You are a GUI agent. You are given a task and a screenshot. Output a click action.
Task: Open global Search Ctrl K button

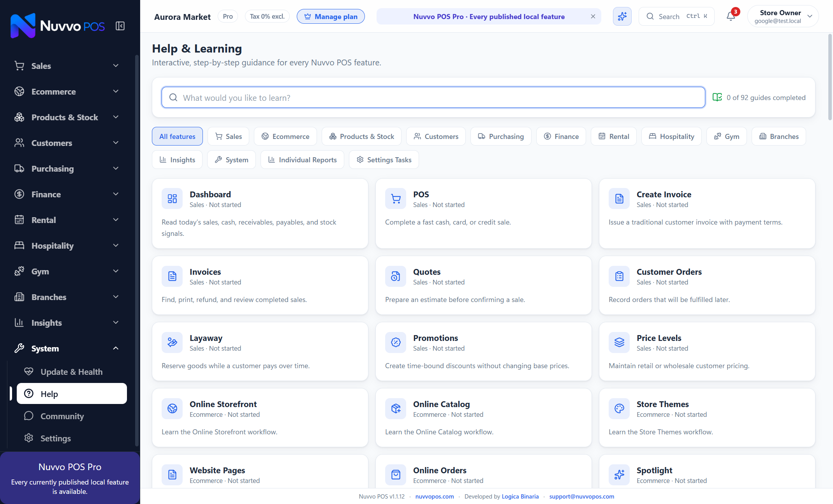point(676,16)
